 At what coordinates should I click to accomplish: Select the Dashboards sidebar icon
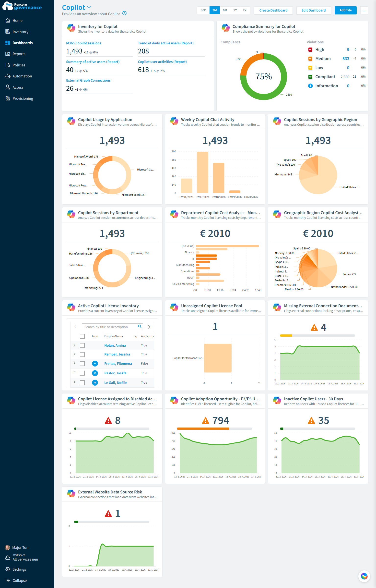pyautogui.click(x=8, y=43)
